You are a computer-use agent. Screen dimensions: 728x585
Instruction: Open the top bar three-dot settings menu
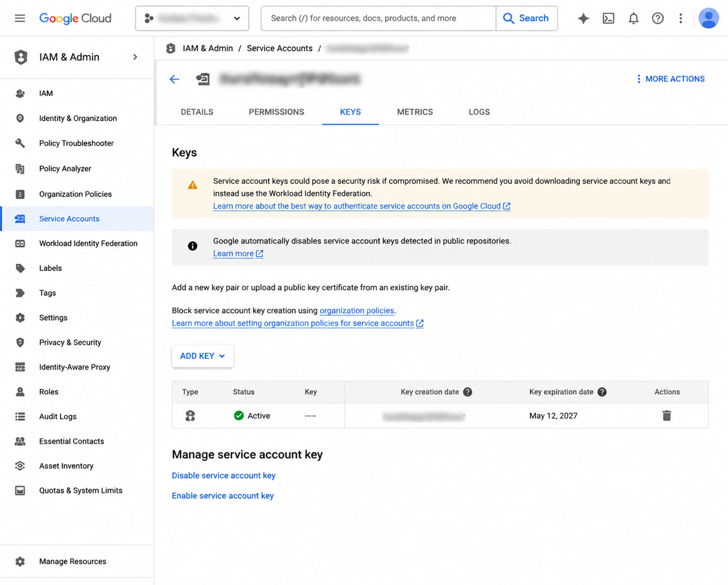pyautogui.click(x=681, y=18)
